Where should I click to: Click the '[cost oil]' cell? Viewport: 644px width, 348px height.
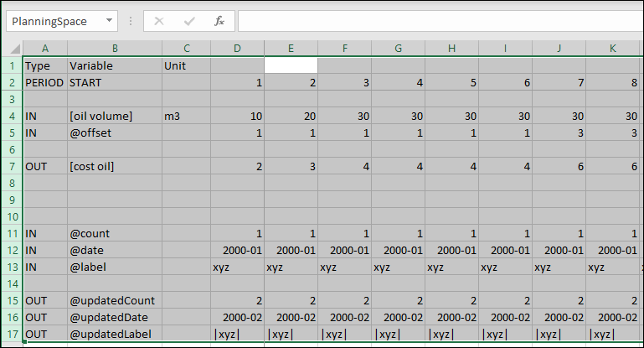pos(115,167)
